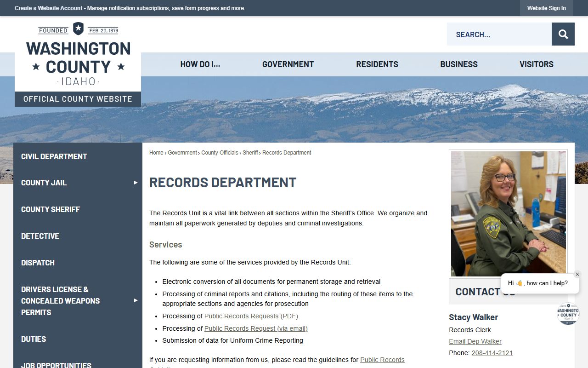Click Government in the breadcrumb

(x=182, y=153)
